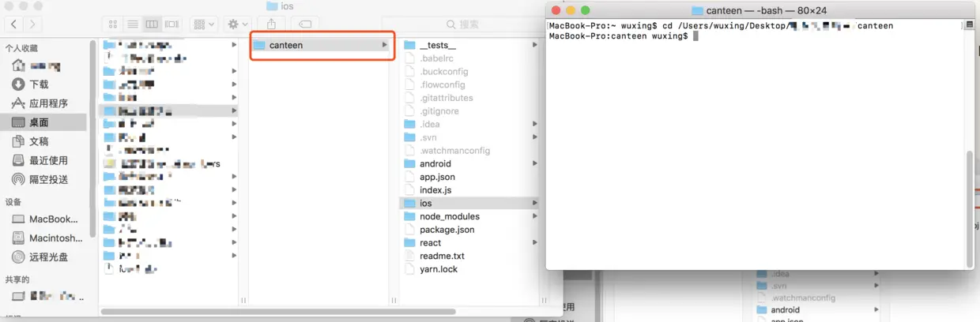Open the arrange-by grouping dropdown
Screen dimensions: 980x322
pyautogui.click(x=204, y=24)
